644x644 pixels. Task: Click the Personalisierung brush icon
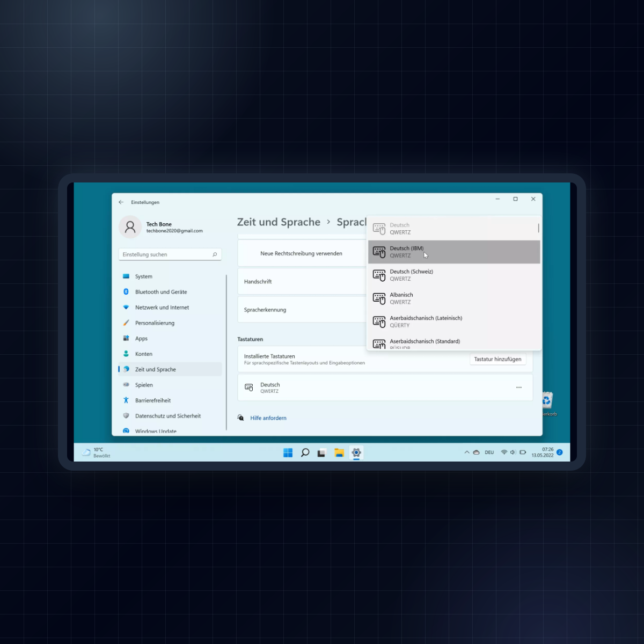tap(126, 323)
